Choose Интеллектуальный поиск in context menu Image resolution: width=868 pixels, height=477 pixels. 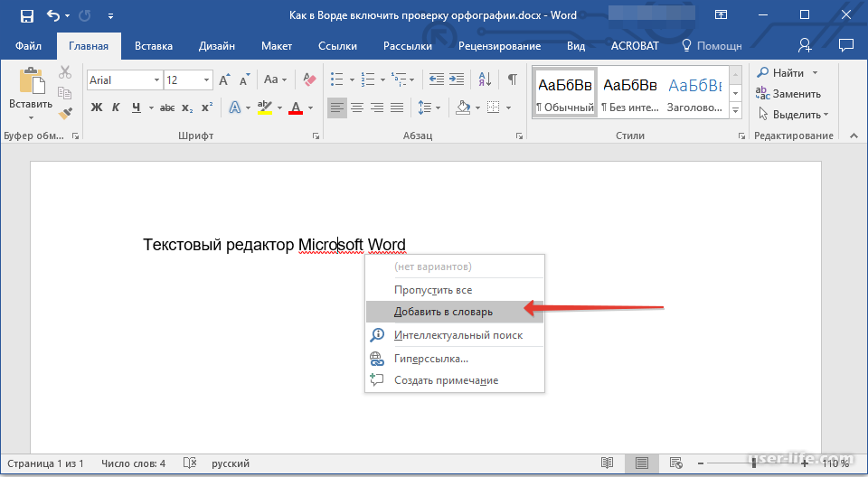tap(455, 335)
